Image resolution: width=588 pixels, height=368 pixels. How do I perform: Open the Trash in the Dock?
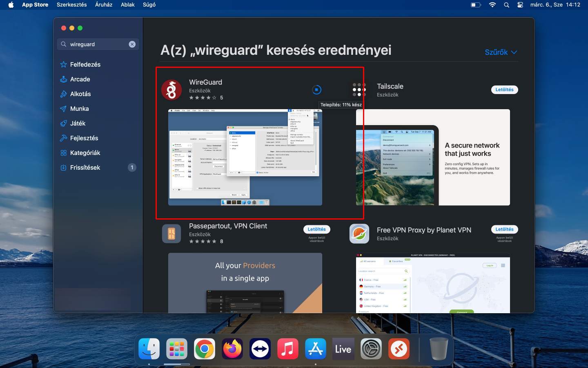[x=439, y=349]
